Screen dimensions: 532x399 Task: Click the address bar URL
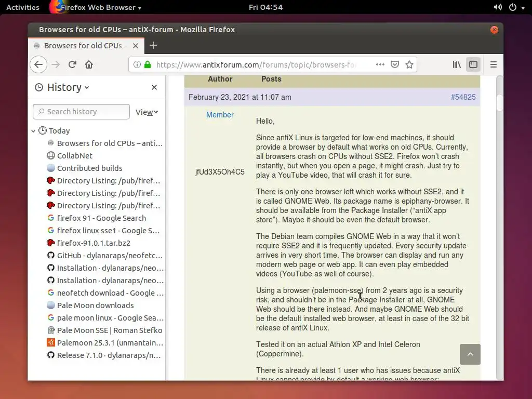point(256,64)
